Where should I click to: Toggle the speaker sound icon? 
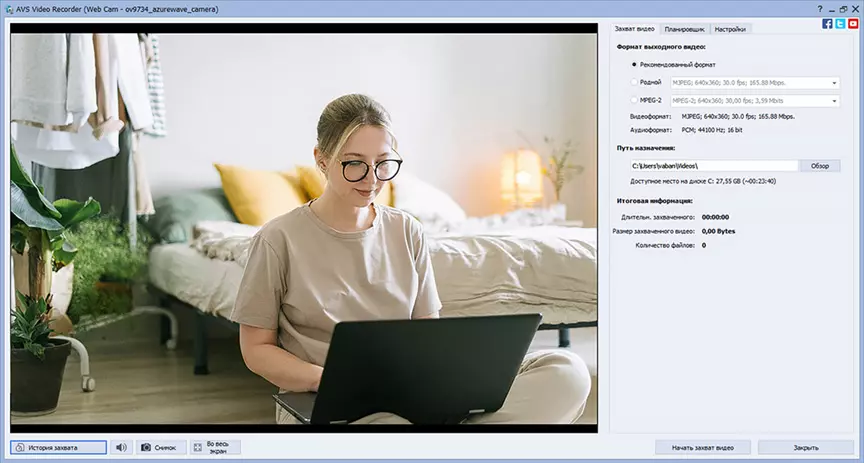coord(121,448)
